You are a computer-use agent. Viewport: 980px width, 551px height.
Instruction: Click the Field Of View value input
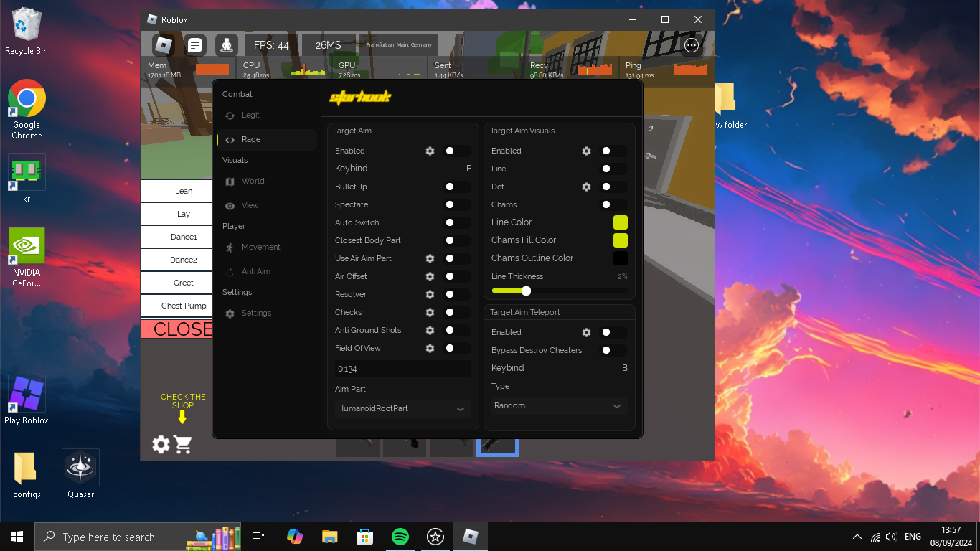coord(402,369)
